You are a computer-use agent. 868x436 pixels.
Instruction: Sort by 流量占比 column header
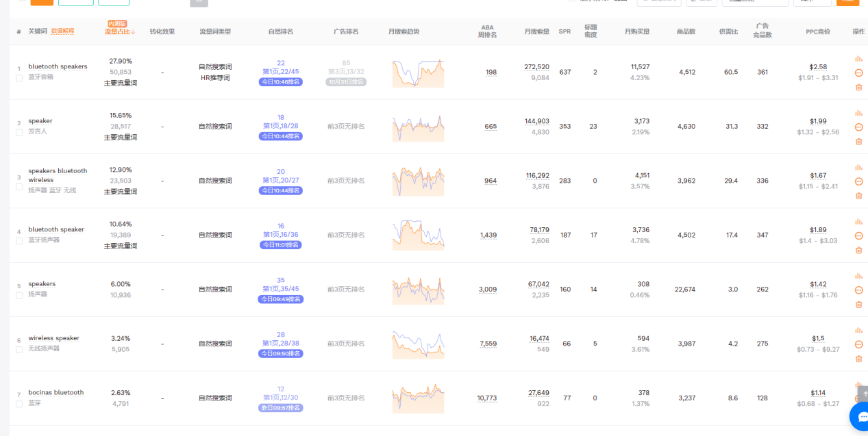pos(120,31)
